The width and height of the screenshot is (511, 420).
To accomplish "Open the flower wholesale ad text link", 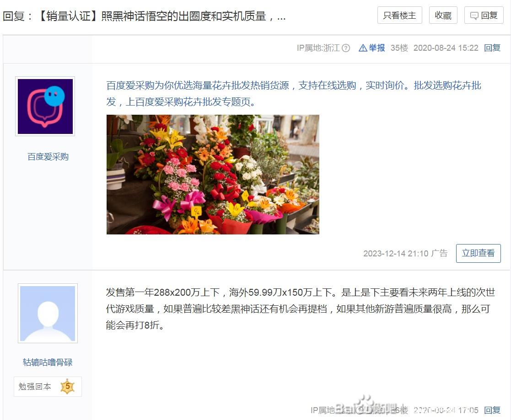I will (294, 93).
